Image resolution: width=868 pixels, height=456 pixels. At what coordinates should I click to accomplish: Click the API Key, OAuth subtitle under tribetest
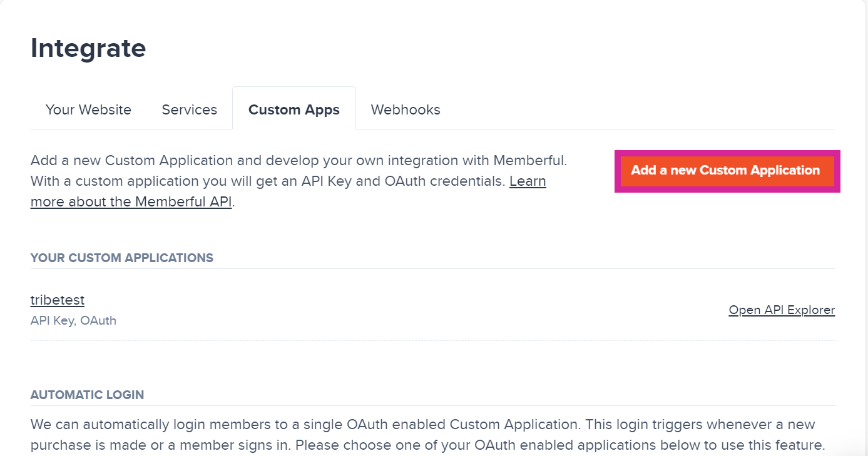click(73, 320)
